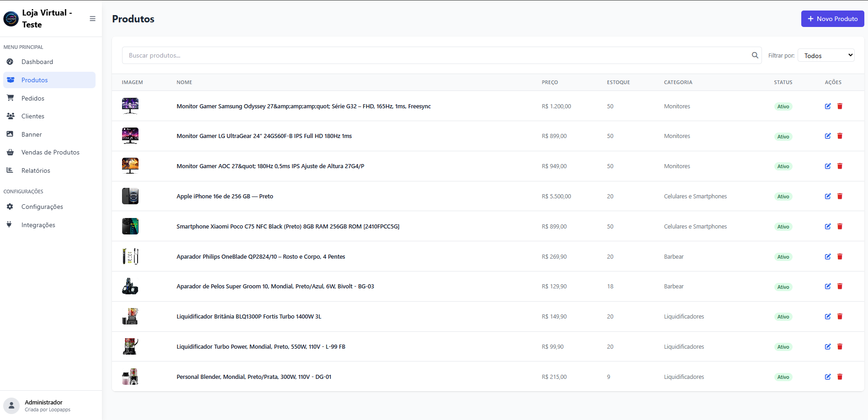Toggle the sidebar hamburger menu icon
The width and height of the screenshot is (868, 420).
click(x=92, y=19)
